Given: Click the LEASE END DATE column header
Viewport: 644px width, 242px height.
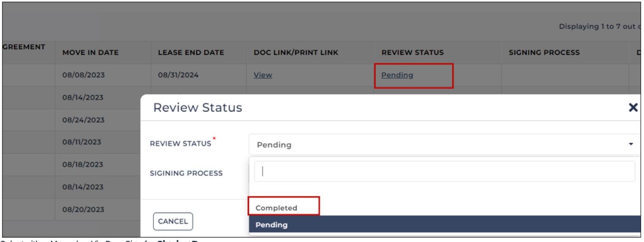Looking at the screenshot, I should point(191,53).
